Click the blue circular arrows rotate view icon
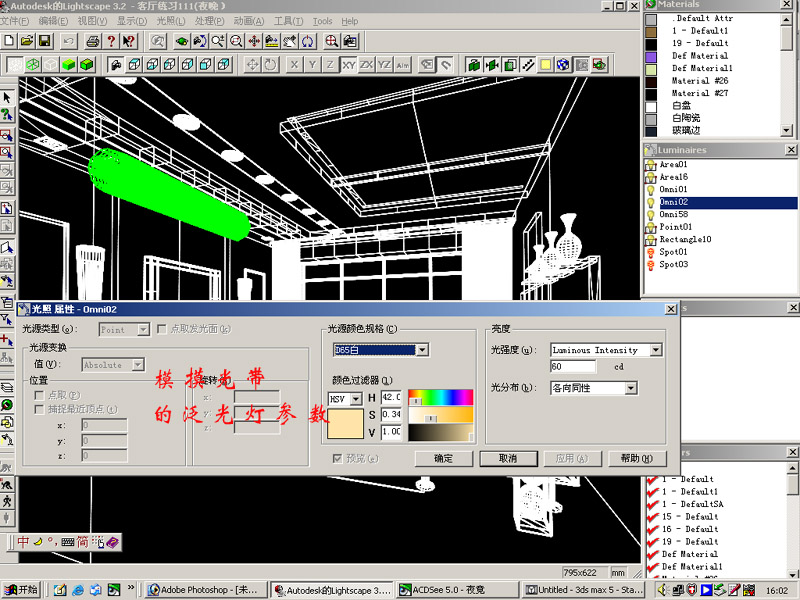 pos(308,41)
